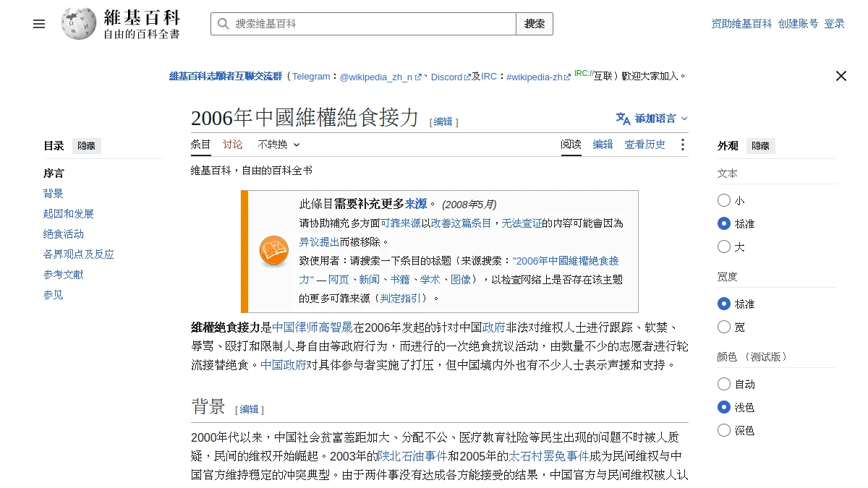868x488 pixels.
Task: Click 编辑 link beside 背景 heading
Action: pyautogui.click(x=250, y=409)
